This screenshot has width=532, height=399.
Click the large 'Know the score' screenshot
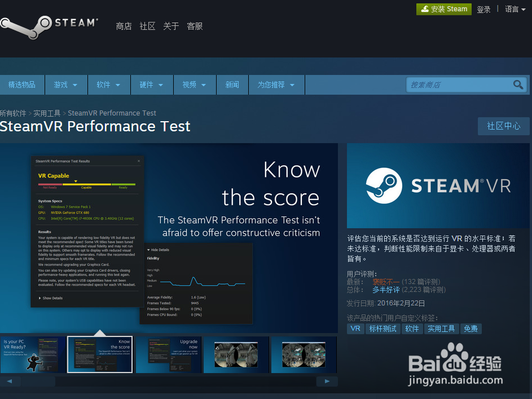pyautogui.click(x=169, y=238)
